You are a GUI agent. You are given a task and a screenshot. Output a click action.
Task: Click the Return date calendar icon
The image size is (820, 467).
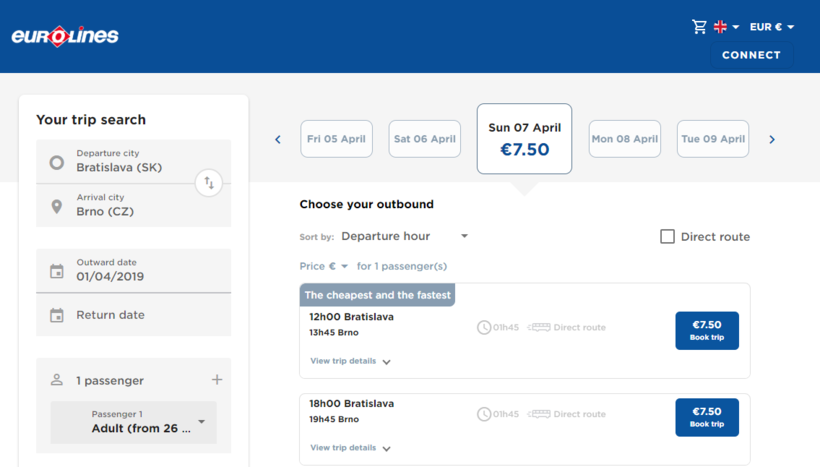tap(57, 315)
